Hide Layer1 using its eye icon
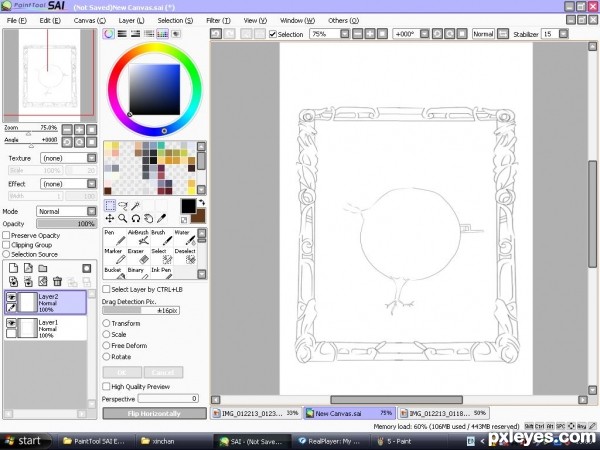This screenshot has width=600, height=450. click(x=11, y=323)
